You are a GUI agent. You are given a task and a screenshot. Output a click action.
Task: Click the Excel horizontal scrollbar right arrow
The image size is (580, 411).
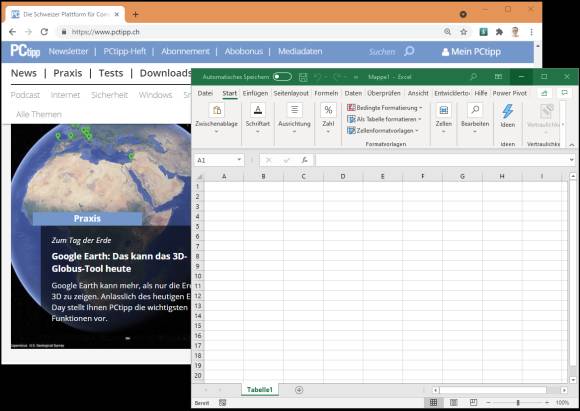point(564,390)
